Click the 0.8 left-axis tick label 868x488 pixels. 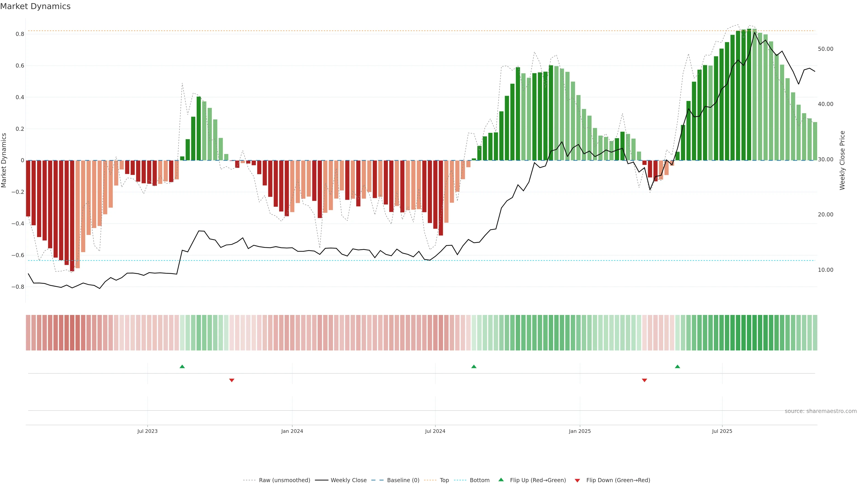click(19, 34)
